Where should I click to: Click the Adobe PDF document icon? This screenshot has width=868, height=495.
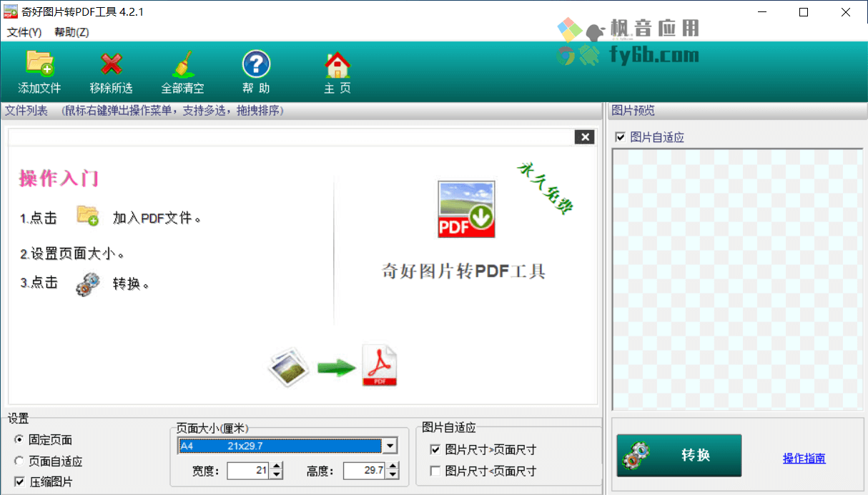(380, 366)
